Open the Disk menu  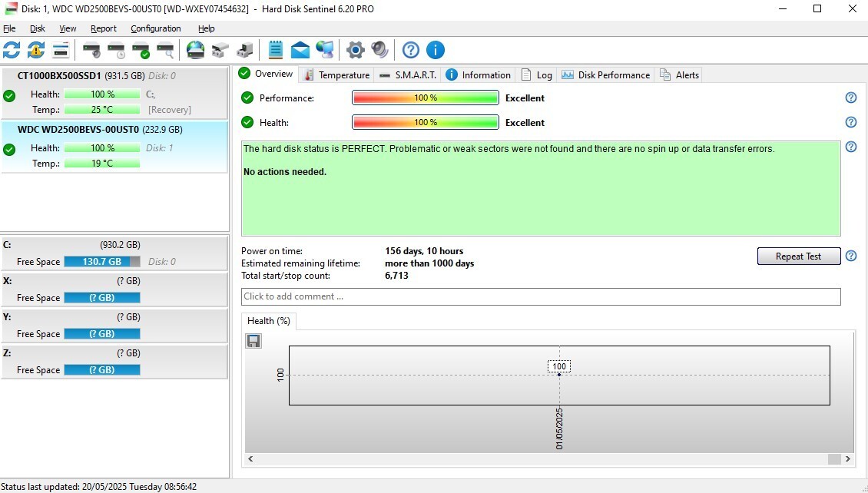click(38, 28)
